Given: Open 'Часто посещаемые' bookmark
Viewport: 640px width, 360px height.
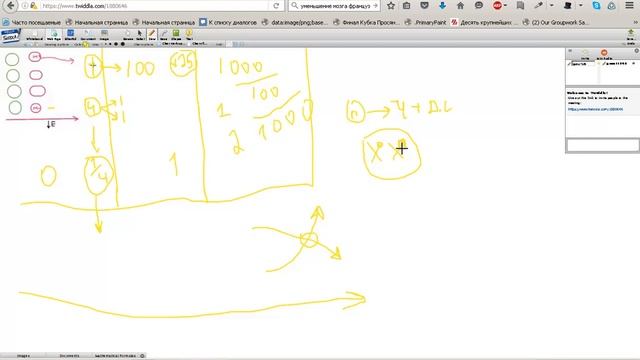Looking at the screenshot, I should [32, 22].
